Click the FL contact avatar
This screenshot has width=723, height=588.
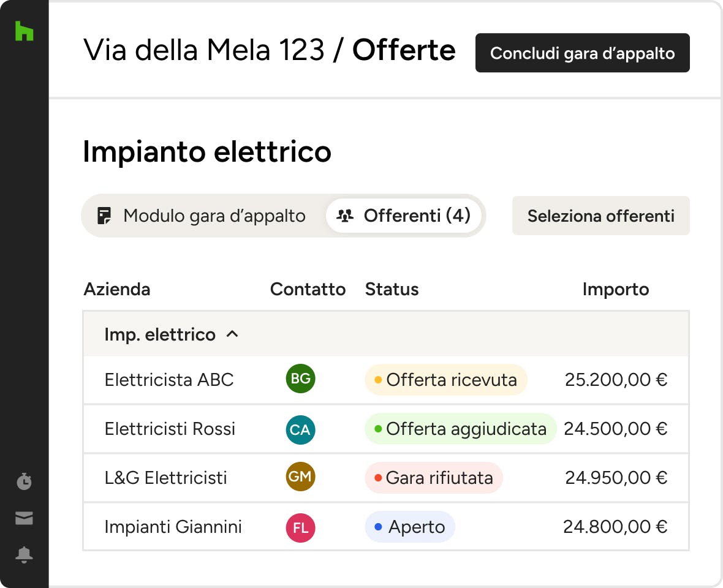pyautogui.click(x=300, y=527)
